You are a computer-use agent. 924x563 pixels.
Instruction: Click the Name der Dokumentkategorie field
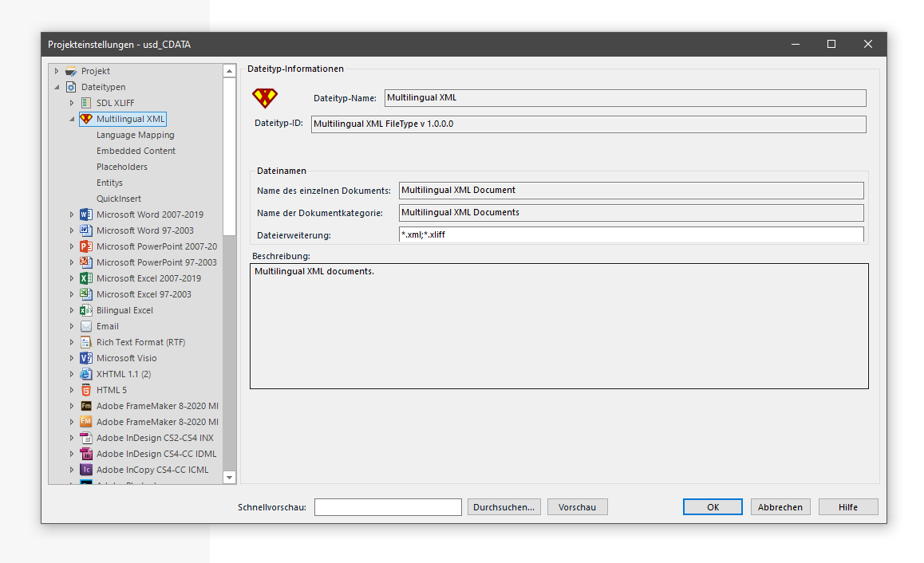pos(631,213)
